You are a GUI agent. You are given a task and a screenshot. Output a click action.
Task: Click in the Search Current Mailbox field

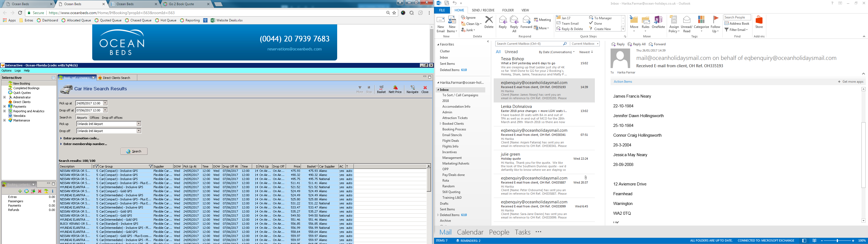click(x=529, y=44)
